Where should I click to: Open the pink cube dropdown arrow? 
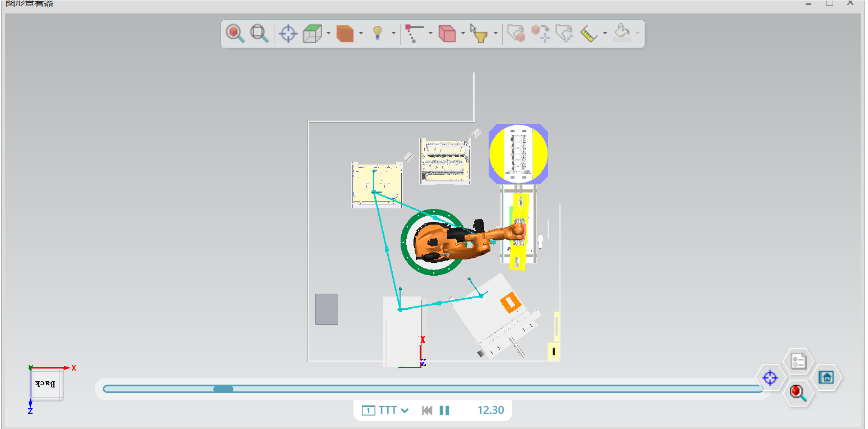[463, 34]
